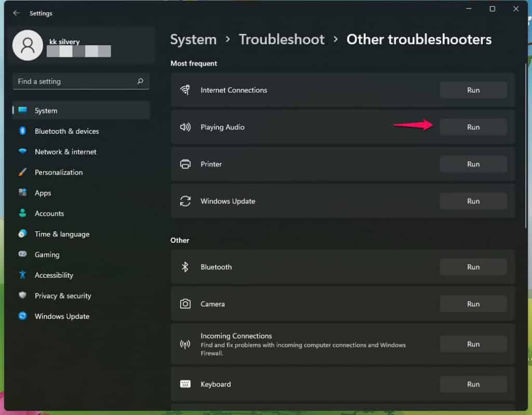This screenshot has width=532, height=415.
Task: Click the search magnifier icon
Action: (140, 81)
